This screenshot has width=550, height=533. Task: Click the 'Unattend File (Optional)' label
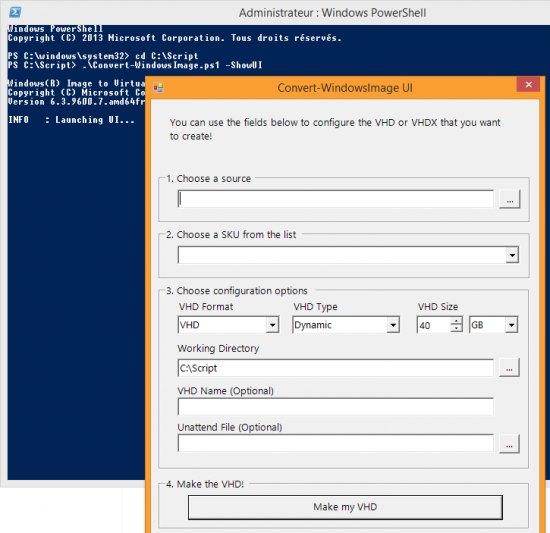pyautogui.click(x=230, y=427)
